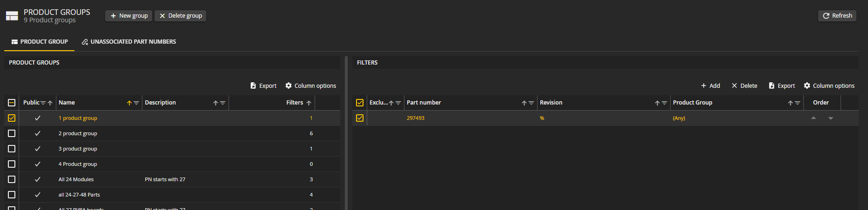The height and width of the screenshot is (210, 868).
Task: Open Unassociated Part Numbers tab
Action: coord(129,42)
